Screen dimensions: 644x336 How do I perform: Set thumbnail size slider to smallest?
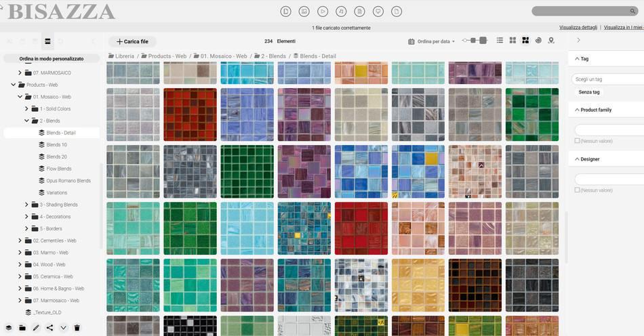464,40
